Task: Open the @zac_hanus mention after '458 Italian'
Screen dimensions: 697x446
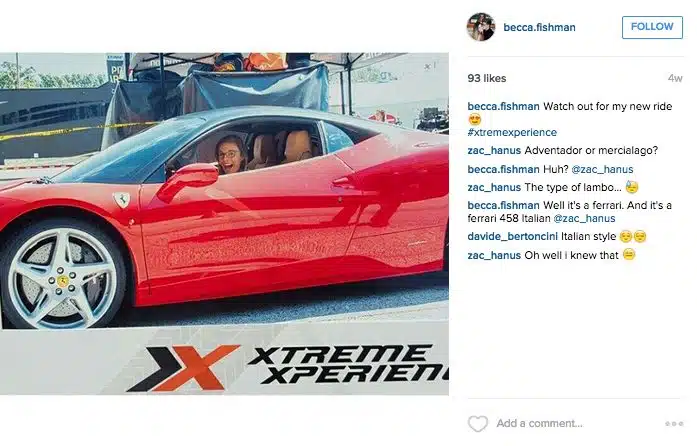Action: [x=584, y=218]
